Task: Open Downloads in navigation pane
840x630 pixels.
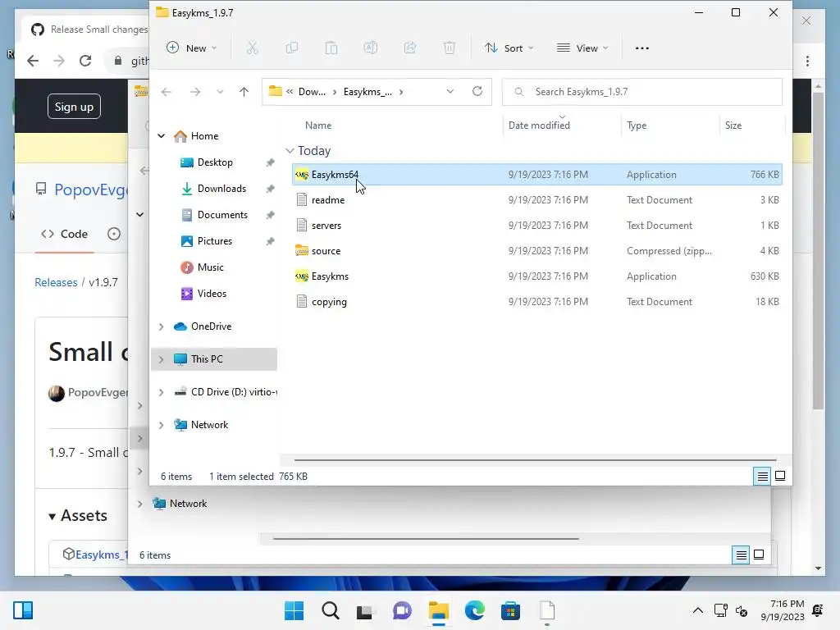Action: 221,189
